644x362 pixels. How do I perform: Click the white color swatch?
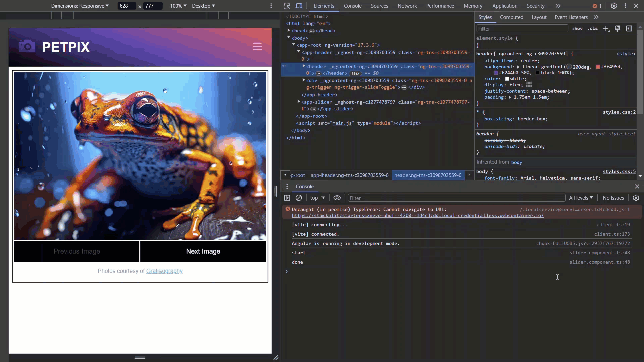[507, 79]
